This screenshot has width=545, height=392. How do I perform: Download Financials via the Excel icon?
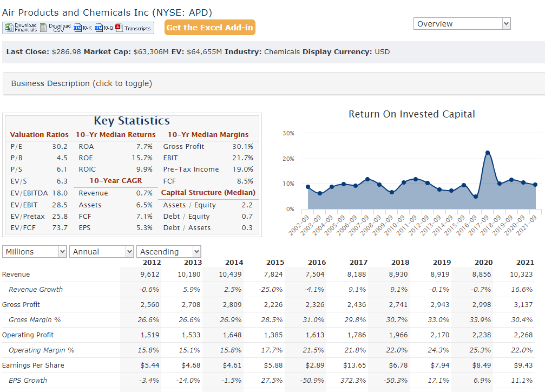pyautogui.click(x=9, y=28)
